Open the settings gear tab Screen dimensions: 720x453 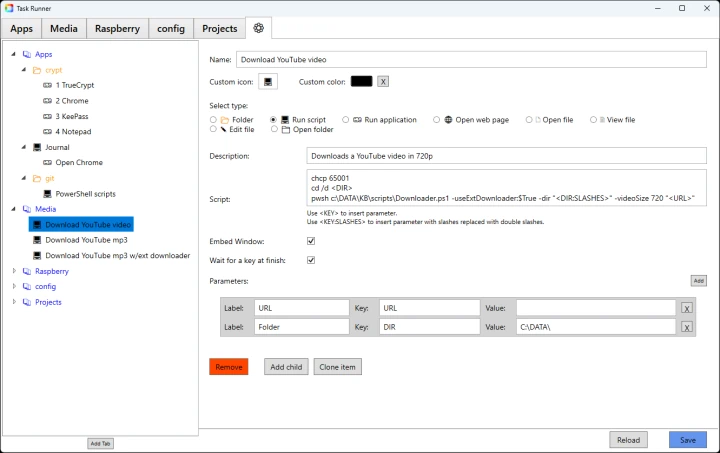(x=259, y=28)
